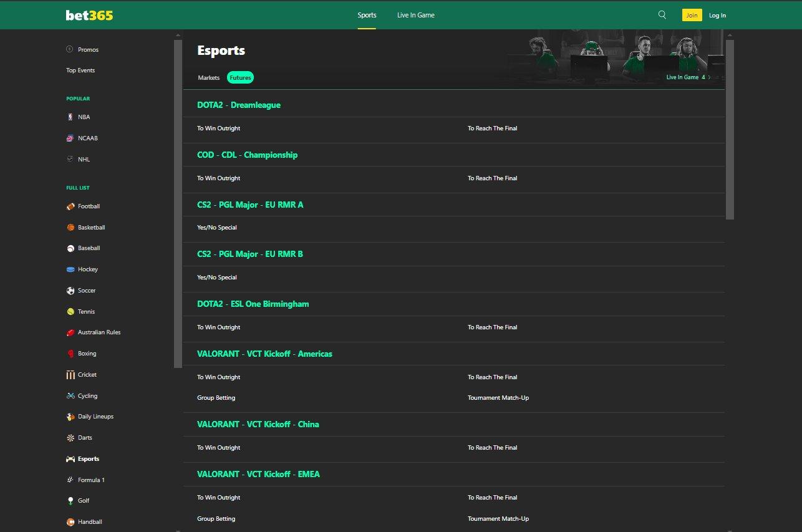Open Hockey via its puck icon
Viewport: 802px width, 532px height.
(x=70, y=269)
